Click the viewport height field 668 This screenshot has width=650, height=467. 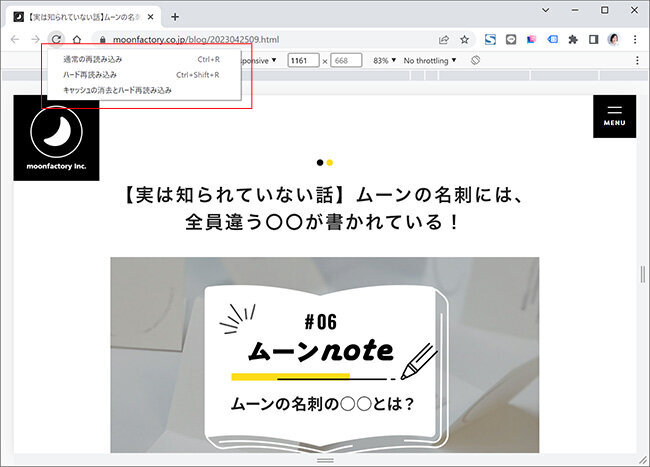pos(346,60)
